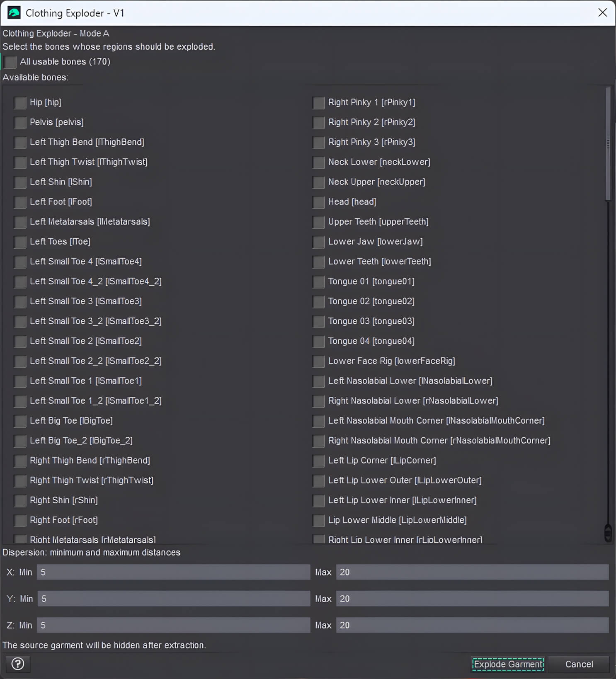Check the Right Pinky 1 bone
Screen dimensions: 616x679
click(x=318, y=102)
